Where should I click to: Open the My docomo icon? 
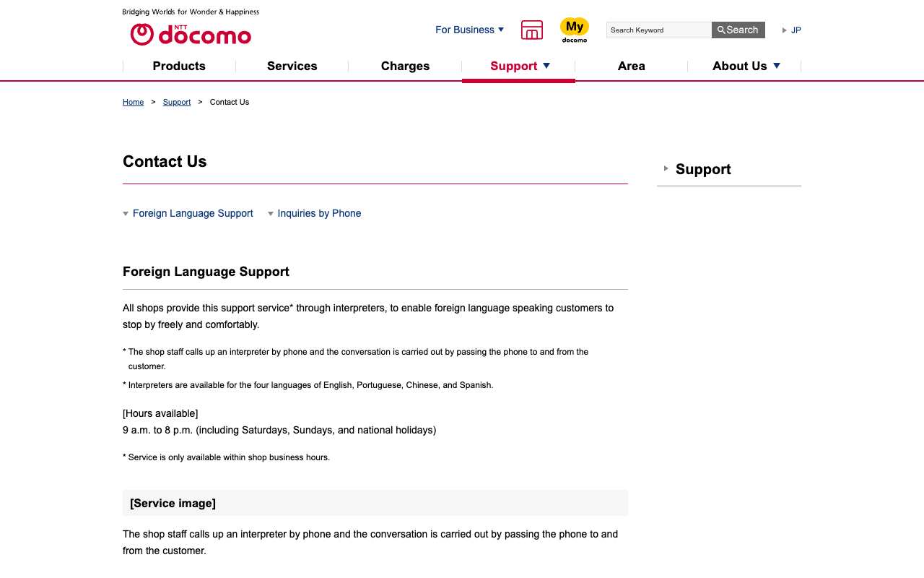575,30
